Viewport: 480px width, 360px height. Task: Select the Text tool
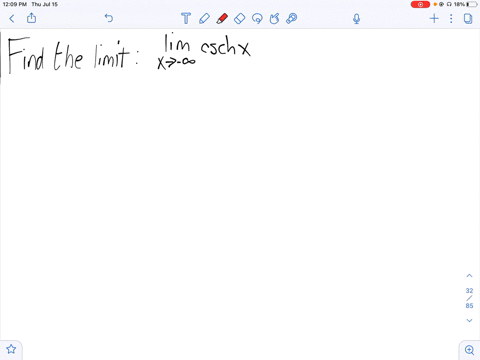[x=186, y=18]
